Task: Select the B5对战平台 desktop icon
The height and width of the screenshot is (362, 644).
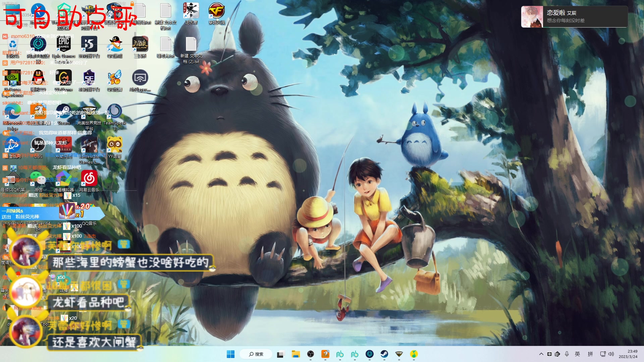Action: coord(89,47)
